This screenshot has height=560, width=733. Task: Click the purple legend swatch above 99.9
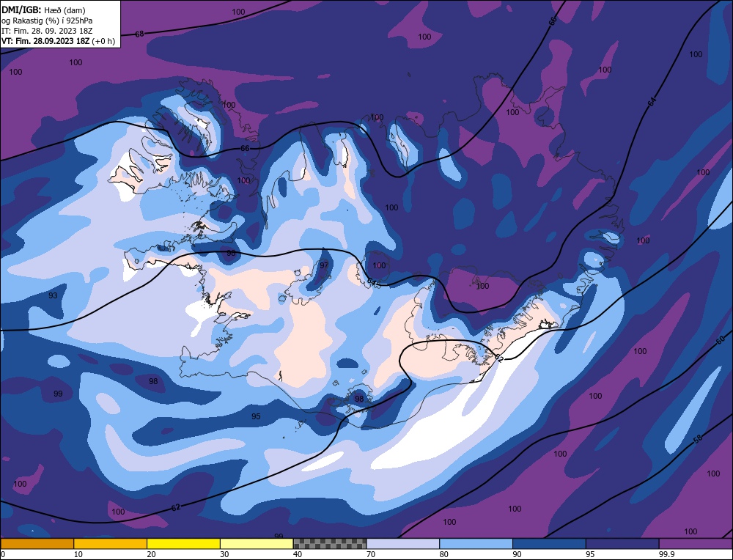pyautogui.click(x=696, y=543)
